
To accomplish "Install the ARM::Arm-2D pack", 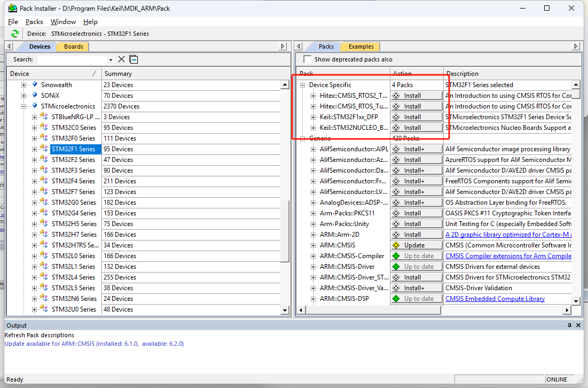I will [x=417, y=235].
